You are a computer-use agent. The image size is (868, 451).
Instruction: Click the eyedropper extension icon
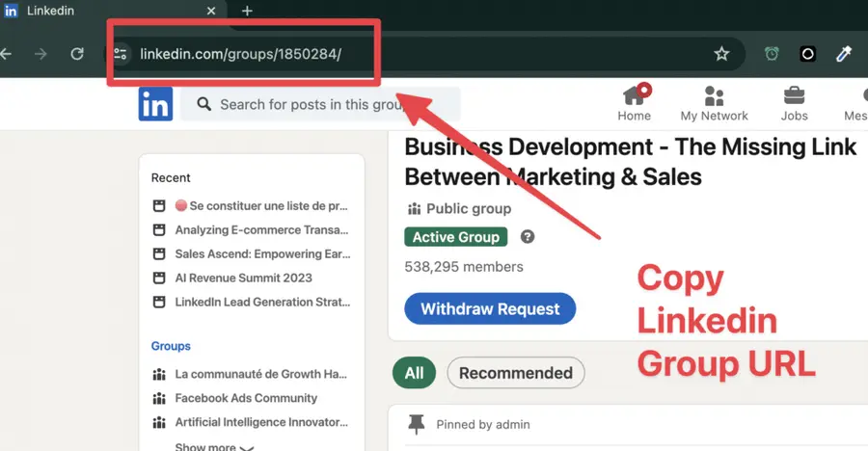(x=844, y=54)
